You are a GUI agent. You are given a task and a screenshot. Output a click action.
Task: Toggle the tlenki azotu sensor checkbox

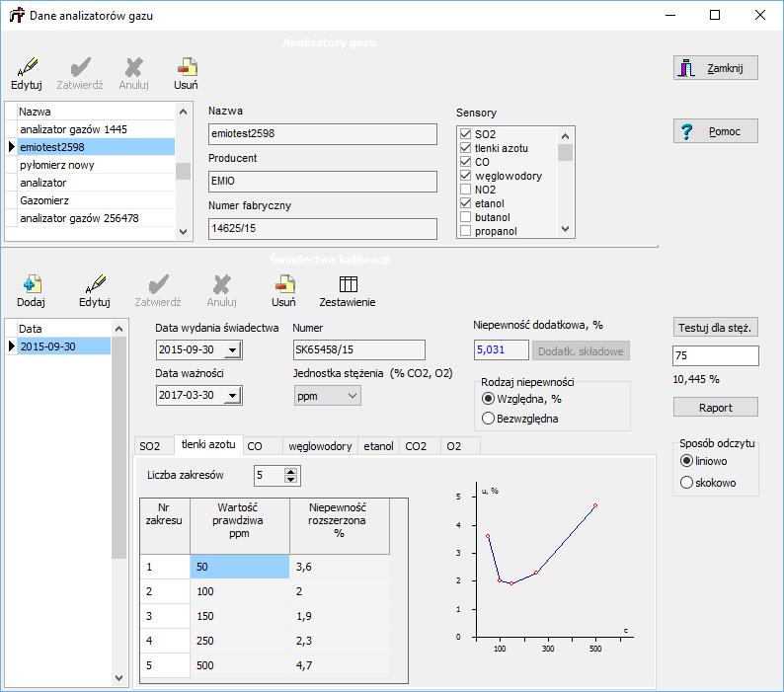coord(465,147)
